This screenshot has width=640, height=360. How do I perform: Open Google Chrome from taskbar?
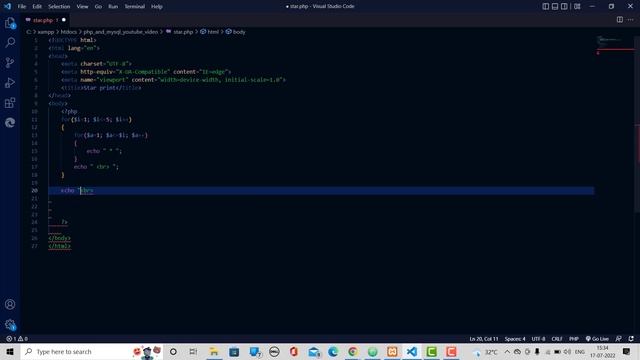click(353, 351)
